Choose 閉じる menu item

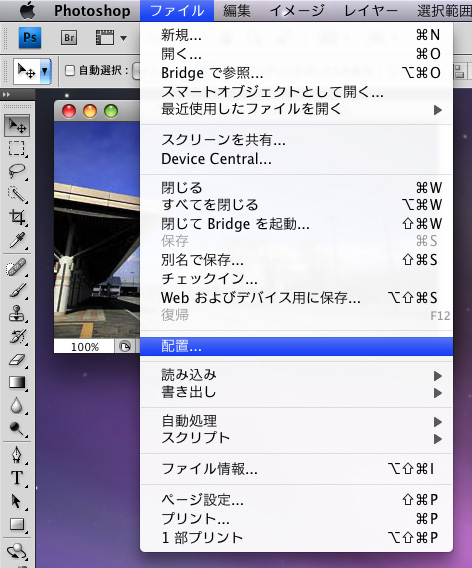(x=296, y=188)
